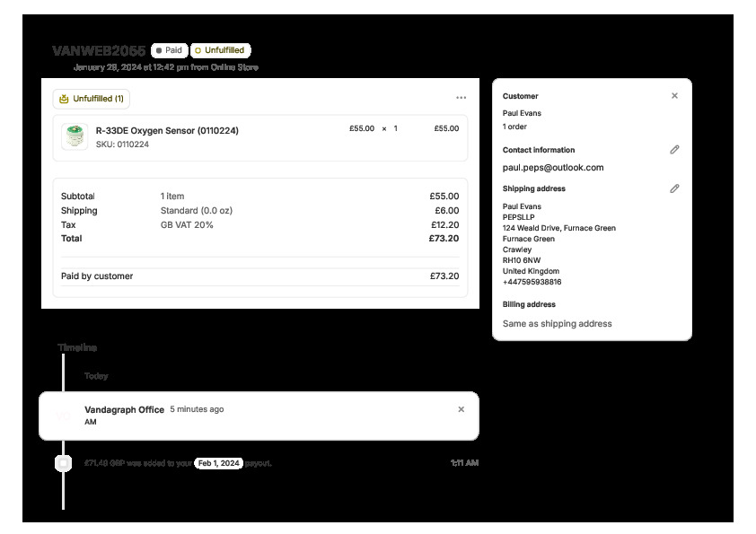Click the Unfulfilled badge beside order number

[221, 51]
